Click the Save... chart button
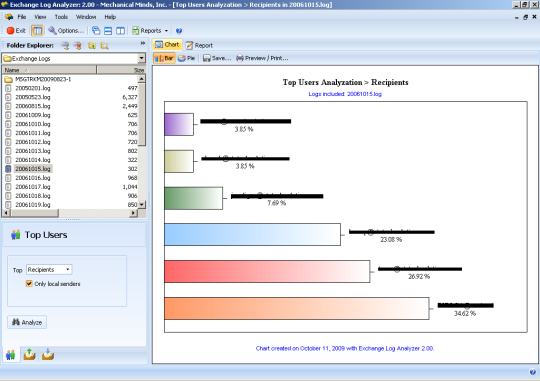 (x=217, y=58)
